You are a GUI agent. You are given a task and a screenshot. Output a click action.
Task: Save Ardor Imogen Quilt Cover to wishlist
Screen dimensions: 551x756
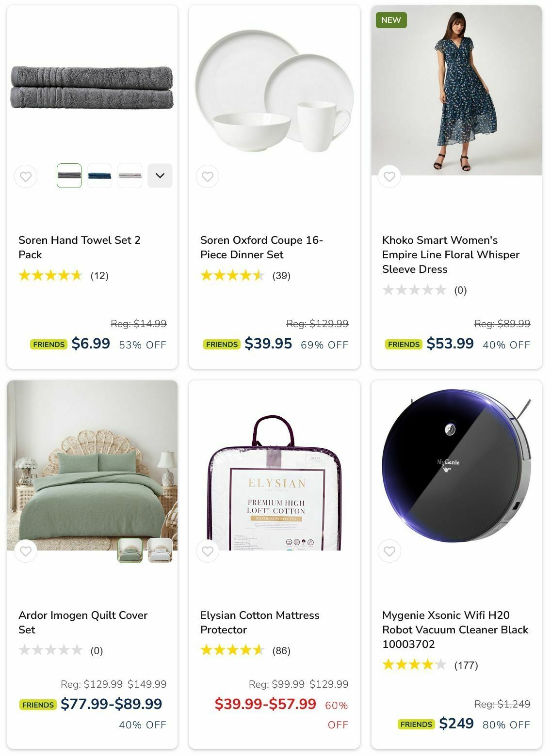coord(26,551)
